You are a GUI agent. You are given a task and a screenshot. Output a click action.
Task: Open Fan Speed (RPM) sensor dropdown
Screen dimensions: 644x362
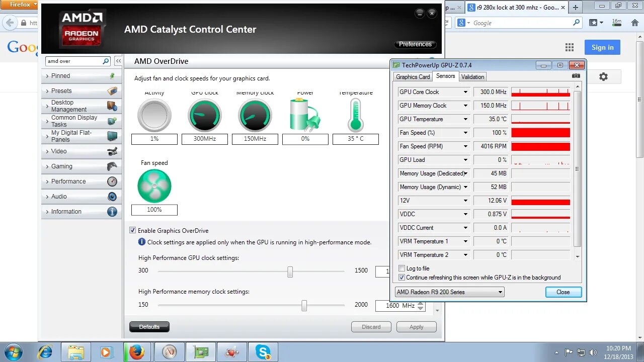click(465, 146)
